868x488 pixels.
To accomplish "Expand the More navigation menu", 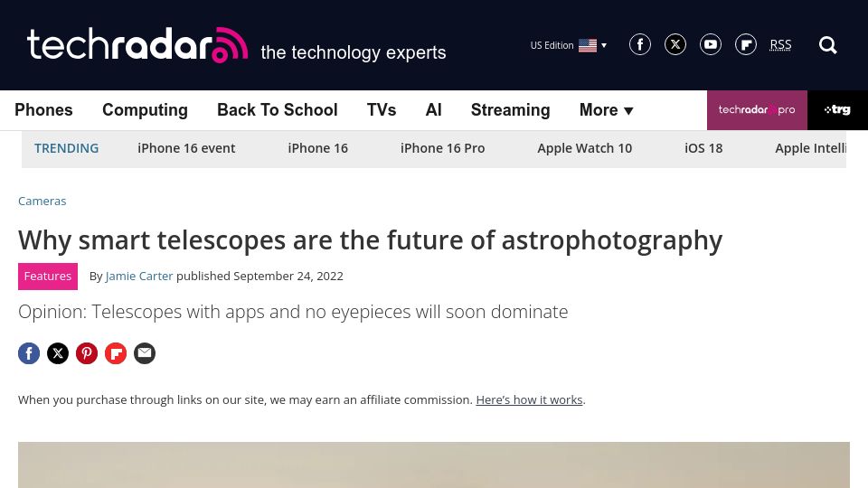I will point(606,110).
